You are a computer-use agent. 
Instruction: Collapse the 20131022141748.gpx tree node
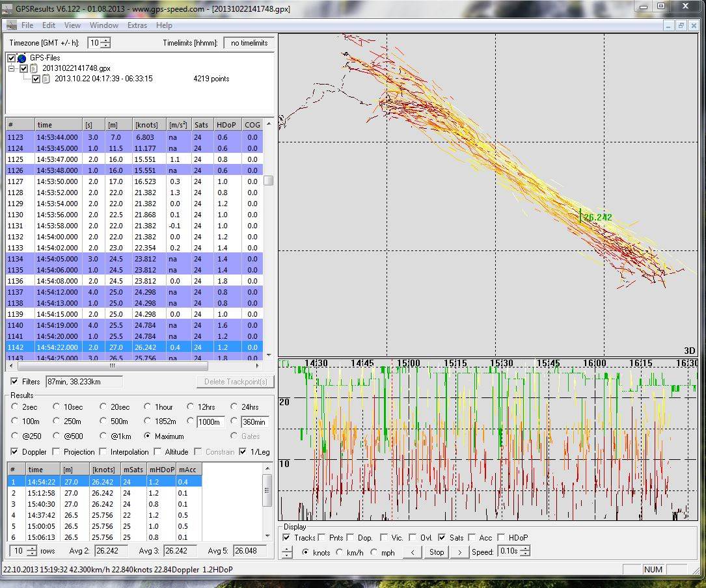11,68
